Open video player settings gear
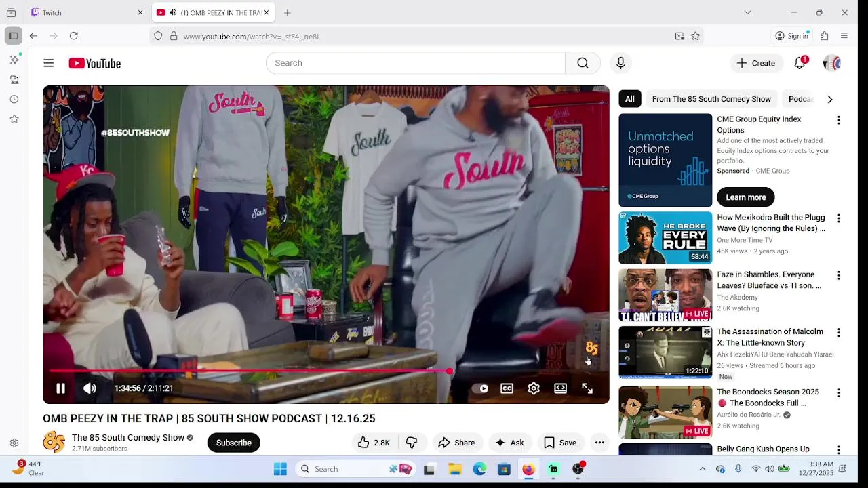 click(534, 388)
